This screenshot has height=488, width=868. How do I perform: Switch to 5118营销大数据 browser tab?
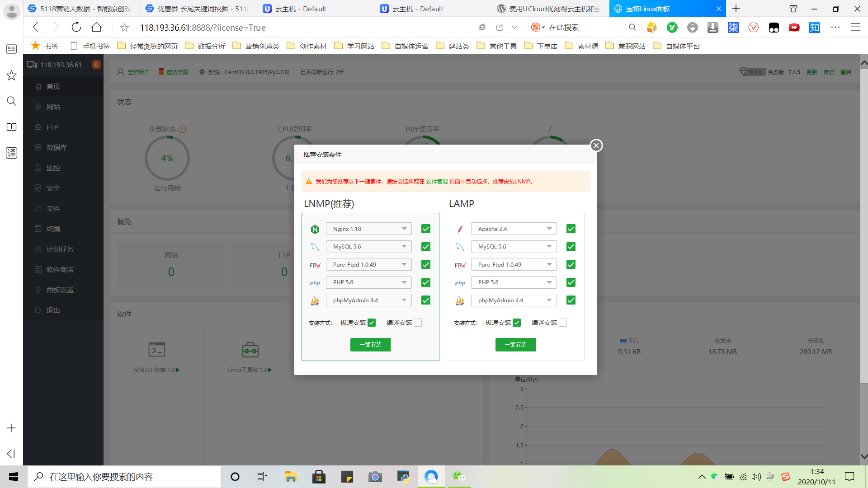point(82,9)
